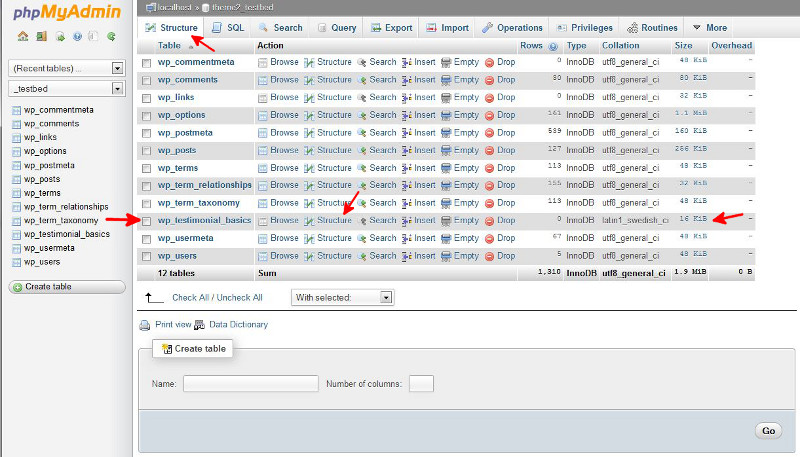Click the Empty icon for wp_usermeta row
The width and height of the screenshot is (800, 457).
click(446, 238)
